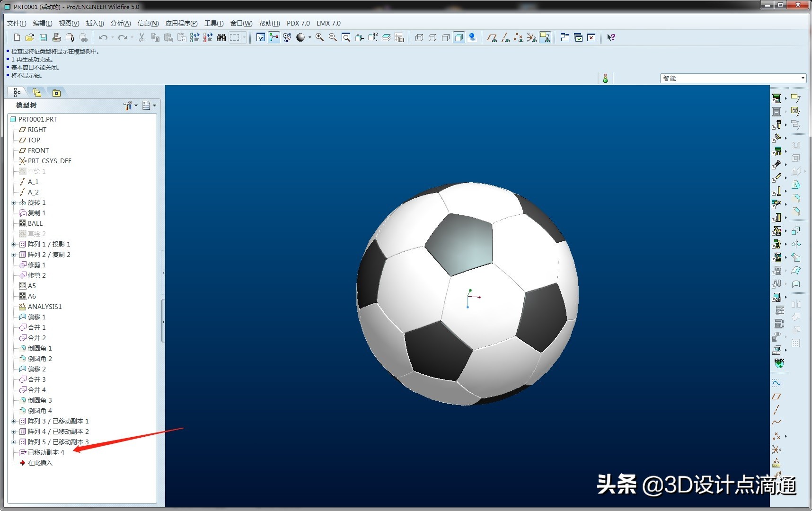Screen dimensions: 812x511
Task: Click the Save disk icon
Action: point(43,37)
